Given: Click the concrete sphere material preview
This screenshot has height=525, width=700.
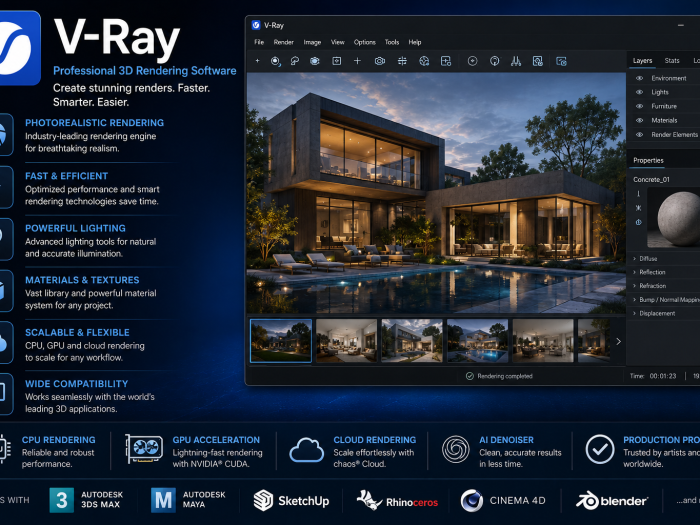Looking at the screenshot, I should (x=676, y=218).
